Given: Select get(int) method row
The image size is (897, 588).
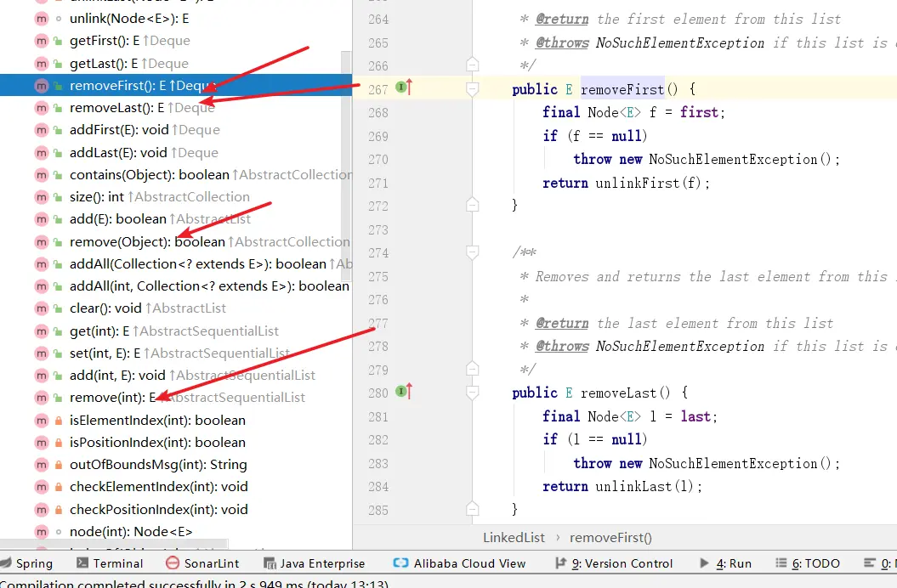Looking at the screenshot, I should [176, 331].
